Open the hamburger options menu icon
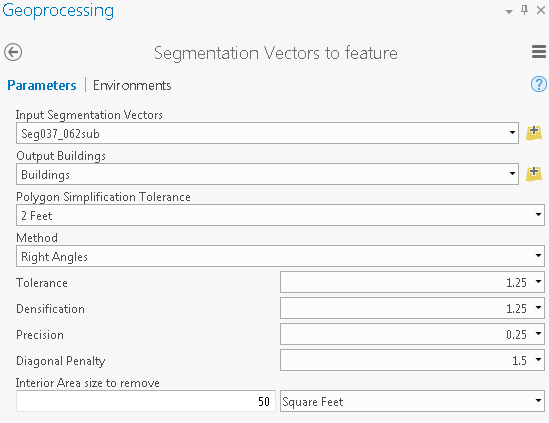 point(538,52)
